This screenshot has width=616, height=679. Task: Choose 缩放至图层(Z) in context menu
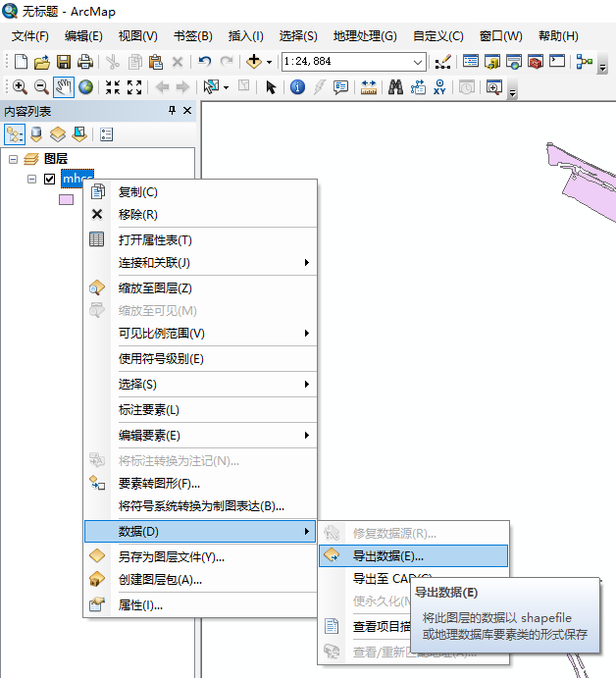click(201, 287)
